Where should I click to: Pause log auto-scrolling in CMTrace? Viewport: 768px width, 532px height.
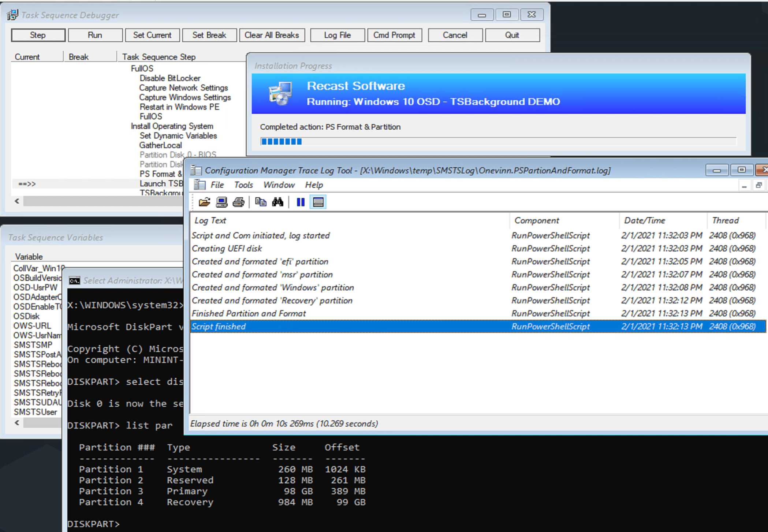tap(300, 202)
